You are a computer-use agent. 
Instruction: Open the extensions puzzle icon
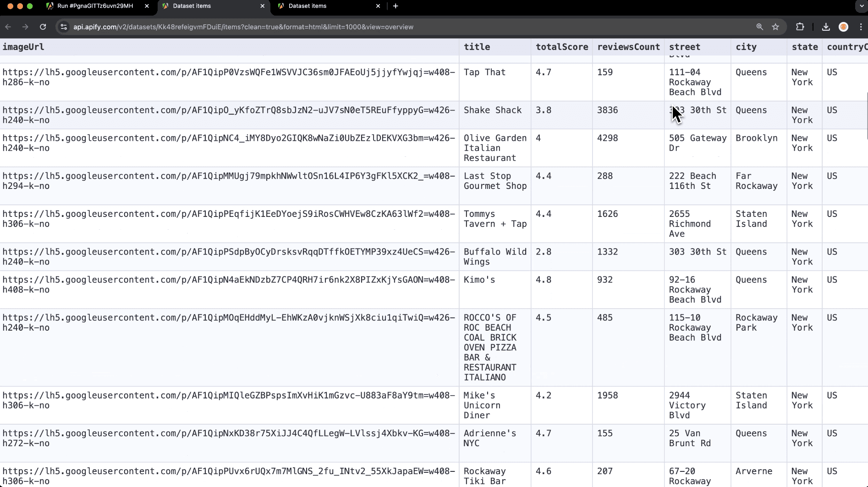click(800, 27)
